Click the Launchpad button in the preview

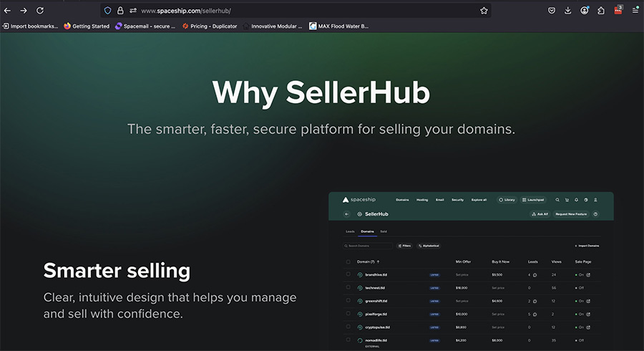(x=533, y=200)
